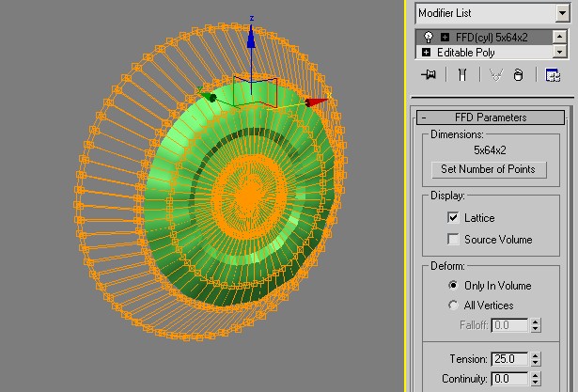Select Editable Poly in modifier stack
Viewport: 578px width, 392px height.
click(470, 53)
